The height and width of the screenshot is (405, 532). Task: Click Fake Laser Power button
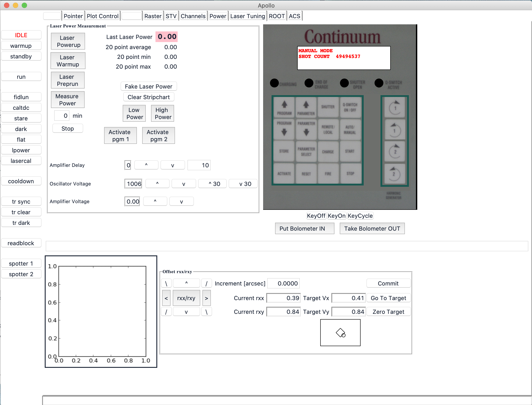coord(149,86)
